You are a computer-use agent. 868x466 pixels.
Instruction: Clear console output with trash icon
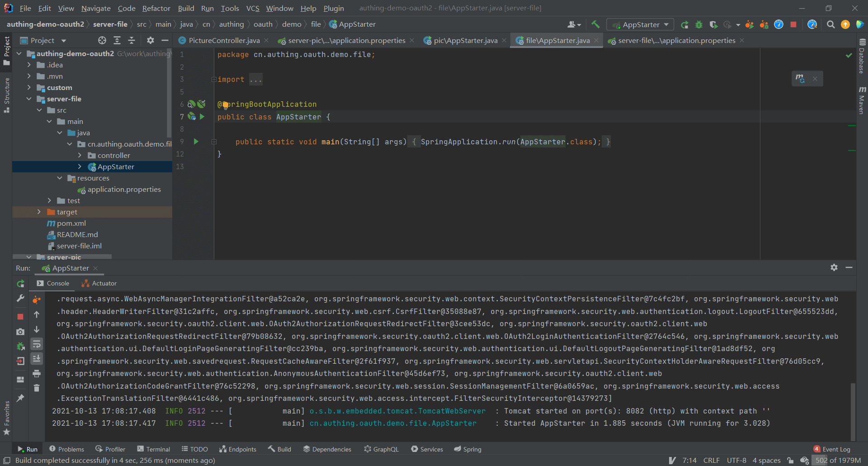[37, 388]
